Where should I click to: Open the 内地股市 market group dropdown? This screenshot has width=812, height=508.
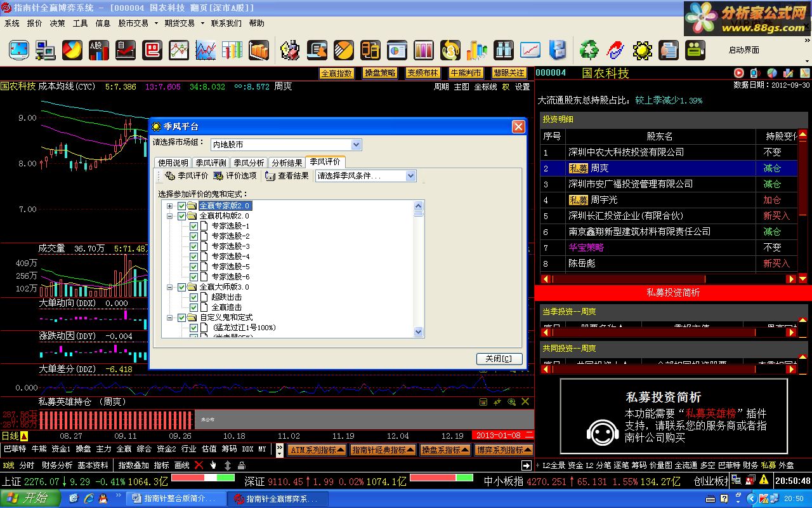(x=356, y=145)
